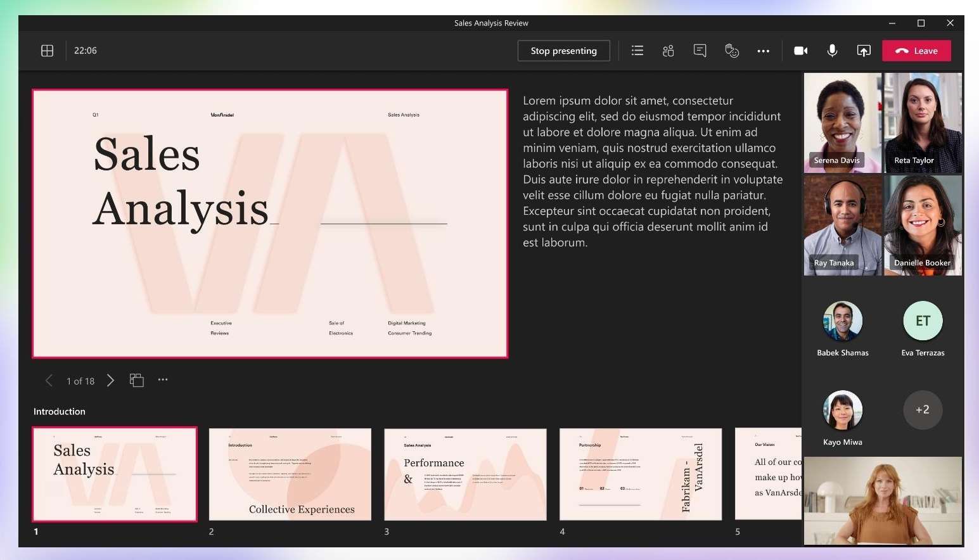Viewport: 979px width, 560px height.
Task: Open slide options ellipsis below slide
Action: [x=163, y=379]
